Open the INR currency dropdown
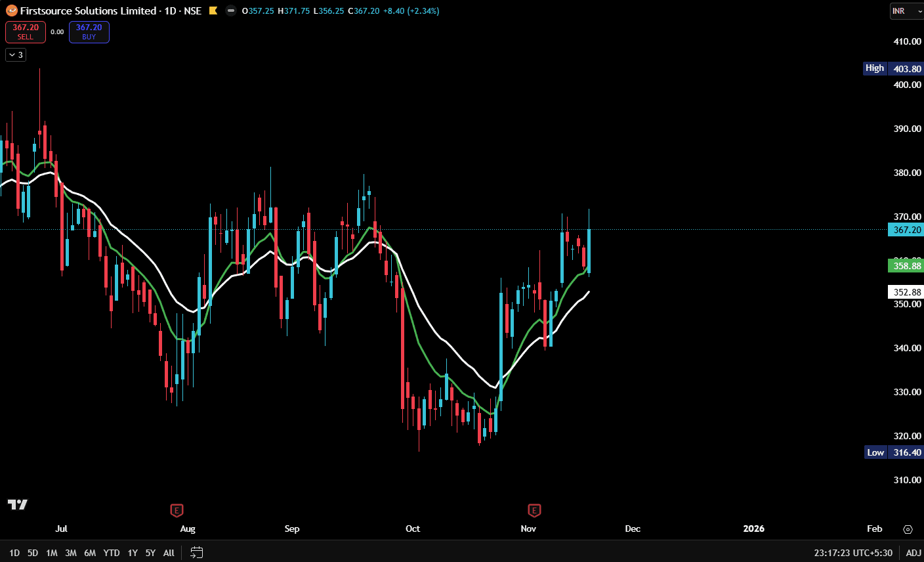The width and height of the screenshot is (924, 562). pos(907,11)
